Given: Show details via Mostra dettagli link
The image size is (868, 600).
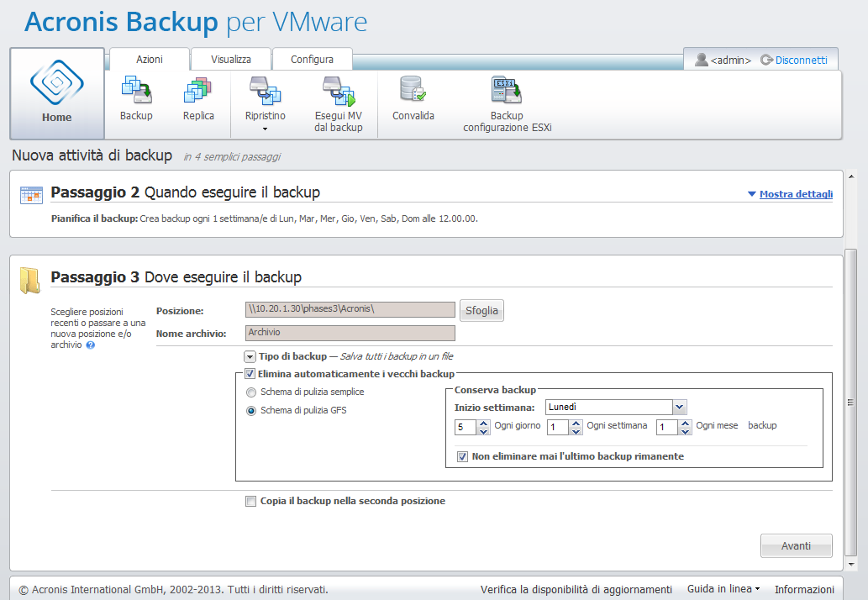Looking at the screenshot, I should pyautogui.click(x=796, y=194).
